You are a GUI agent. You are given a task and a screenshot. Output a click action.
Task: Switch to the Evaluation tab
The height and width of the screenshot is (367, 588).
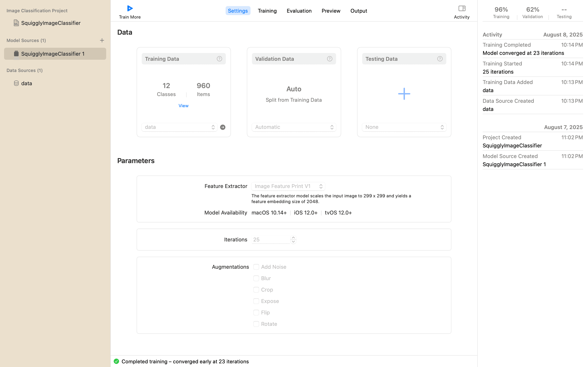[x=299, y=11]
